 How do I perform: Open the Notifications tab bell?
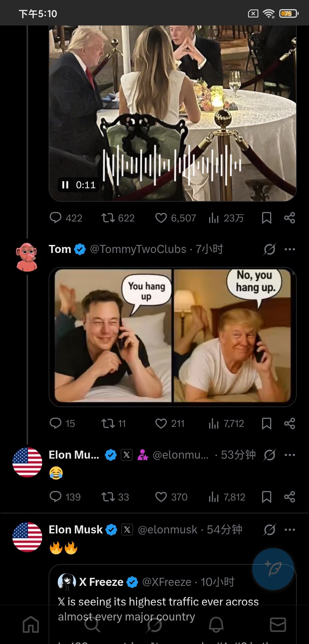click(x=216, y=625)
